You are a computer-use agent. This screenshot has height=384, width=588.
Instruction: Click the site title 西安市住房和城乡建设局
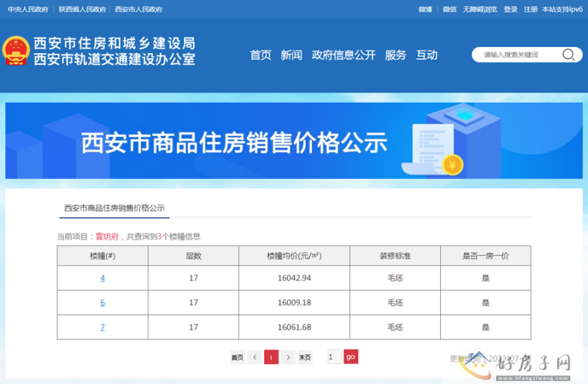(x=115, y=43)
